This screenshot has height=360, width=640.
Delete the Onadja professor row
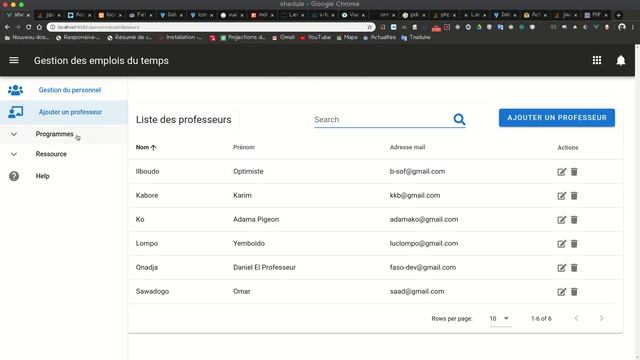(574, 268)
